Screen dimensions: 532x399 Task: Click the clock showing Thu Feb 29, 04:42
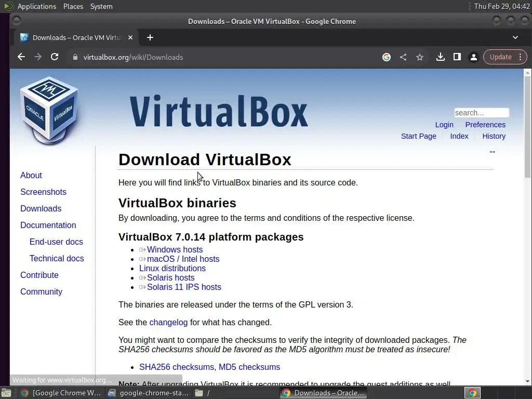click(x=502, y=6)
